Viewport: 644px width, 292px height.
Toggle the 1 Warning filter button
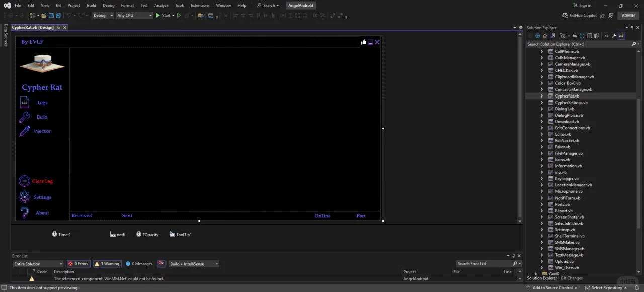point(107,264)
